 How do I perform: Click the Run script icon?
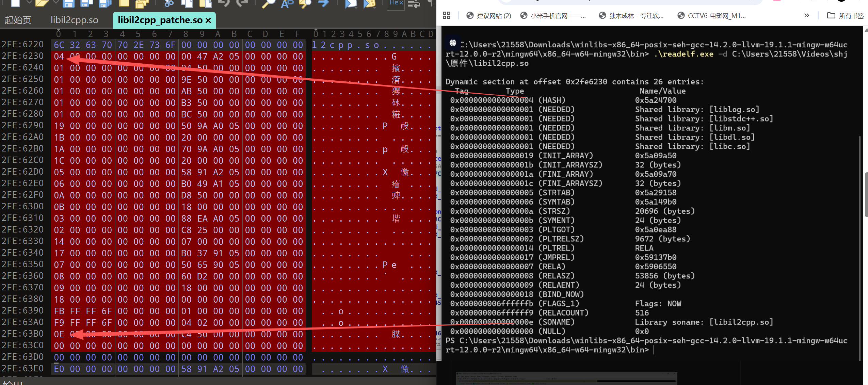[351, 3]
